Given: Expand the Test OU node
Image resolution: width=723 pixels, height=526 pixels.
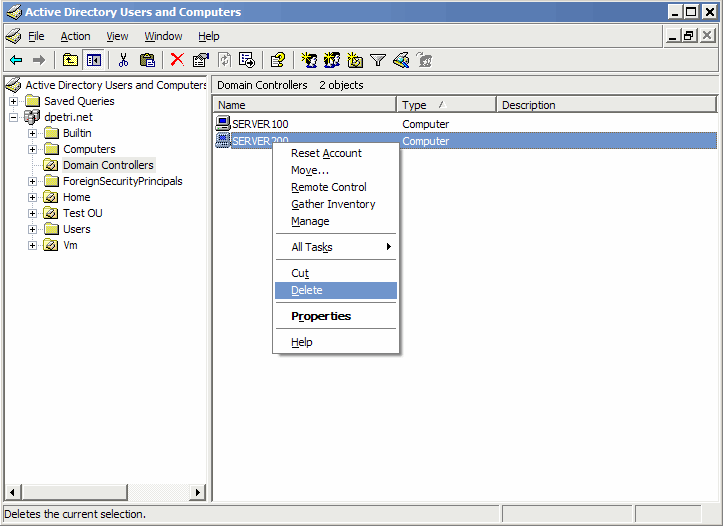Looking at the screenshot, I should click(32, 213).
